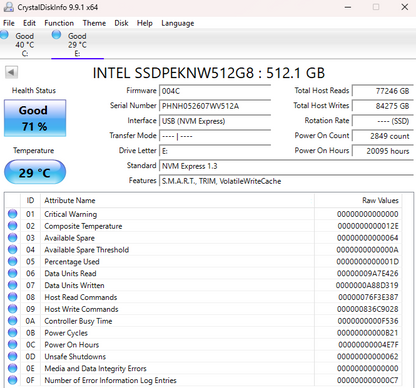This screenshot has width=416, height=388.
Task: Minimize the CrystalDiskInfo window
Action: click(x=348, y=7)
